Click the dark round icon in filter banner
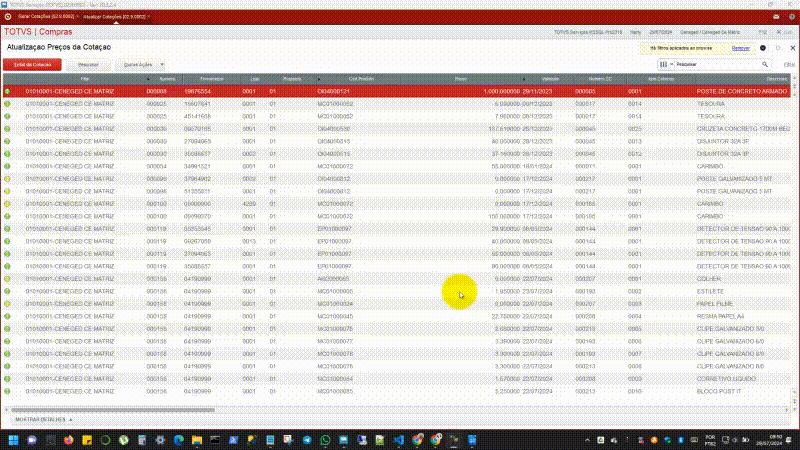The width and height of the screenshot is (800, 450). click(x=762, y=48)
